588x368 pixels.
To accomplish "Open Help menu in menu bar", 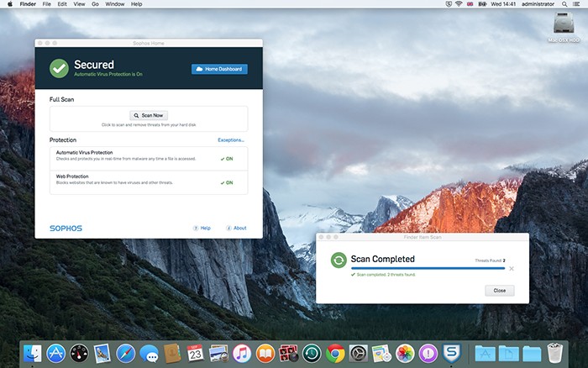I will point(136,3).
